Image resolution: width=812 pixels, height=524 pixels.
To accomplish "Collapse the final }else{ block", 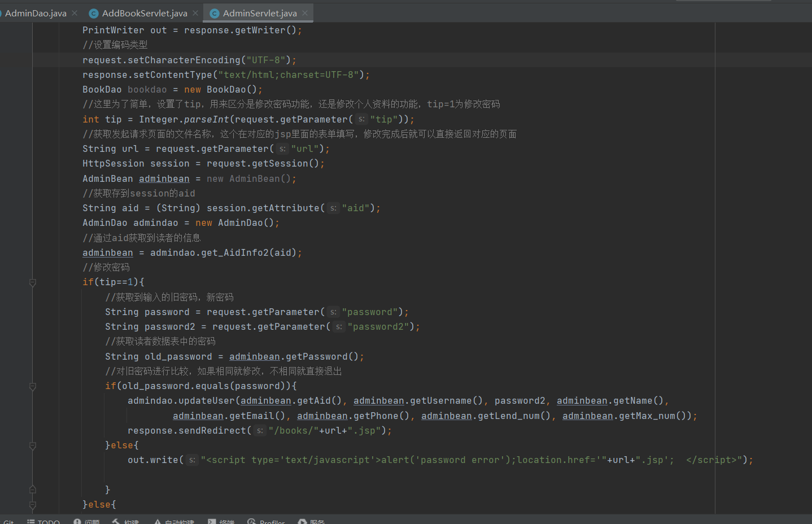I will (x=33, y=505).
